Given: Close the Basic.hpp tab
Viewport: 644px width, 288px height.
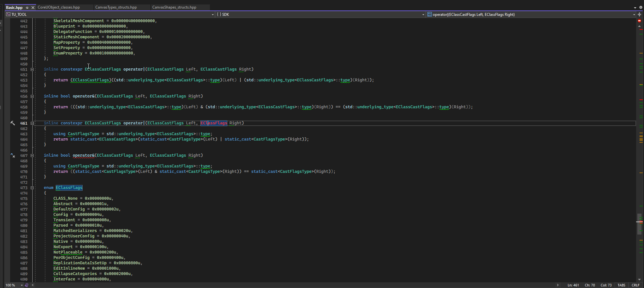Looking at the screenshot, I should [x=33, y=7].
